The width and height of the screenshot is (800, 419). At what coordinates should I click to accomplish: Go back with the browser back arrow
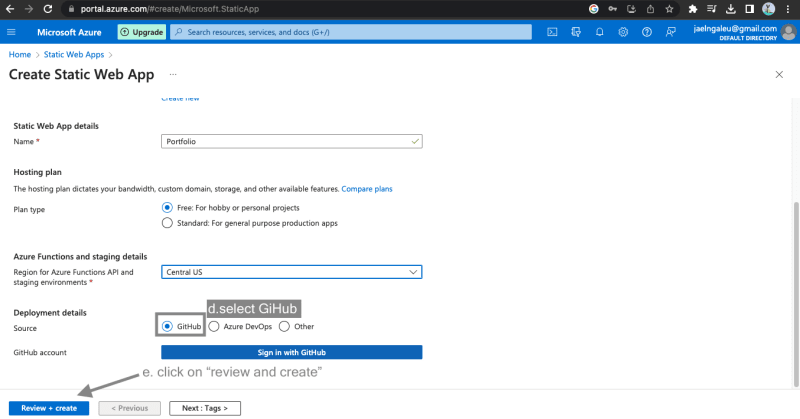tap(10, 9)
